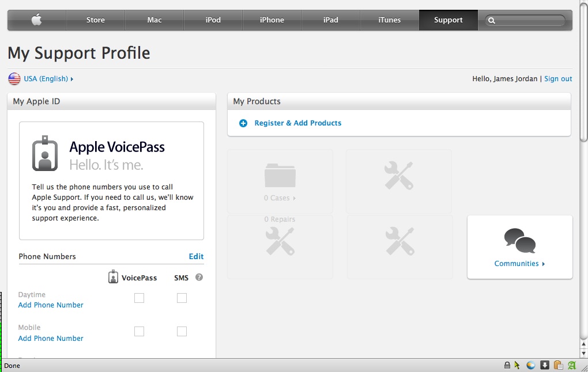588x372 pixels.
Task: Open the iPhone tab
Action: 272,20
